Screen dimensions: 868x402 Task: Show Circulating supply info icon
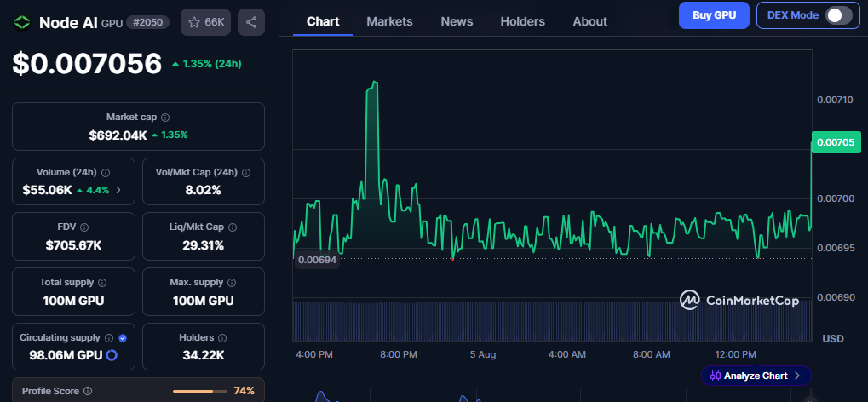click(x=109, y=338)
